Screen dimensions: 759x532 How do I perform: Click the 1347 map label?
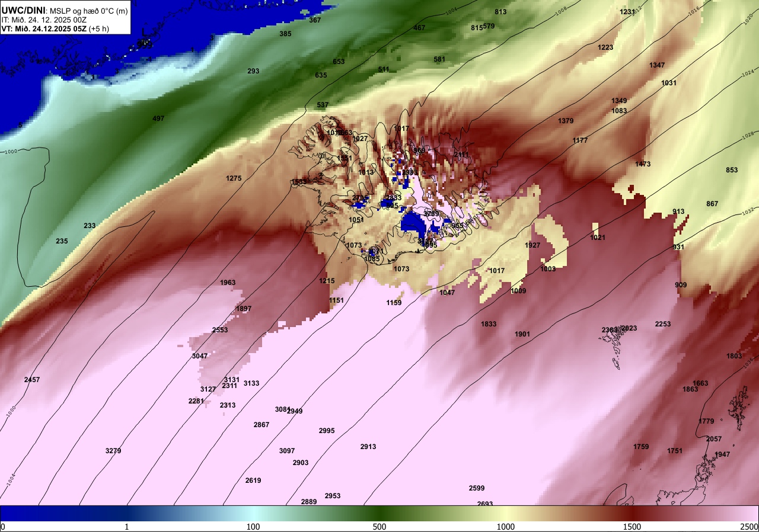pos(657,65)
